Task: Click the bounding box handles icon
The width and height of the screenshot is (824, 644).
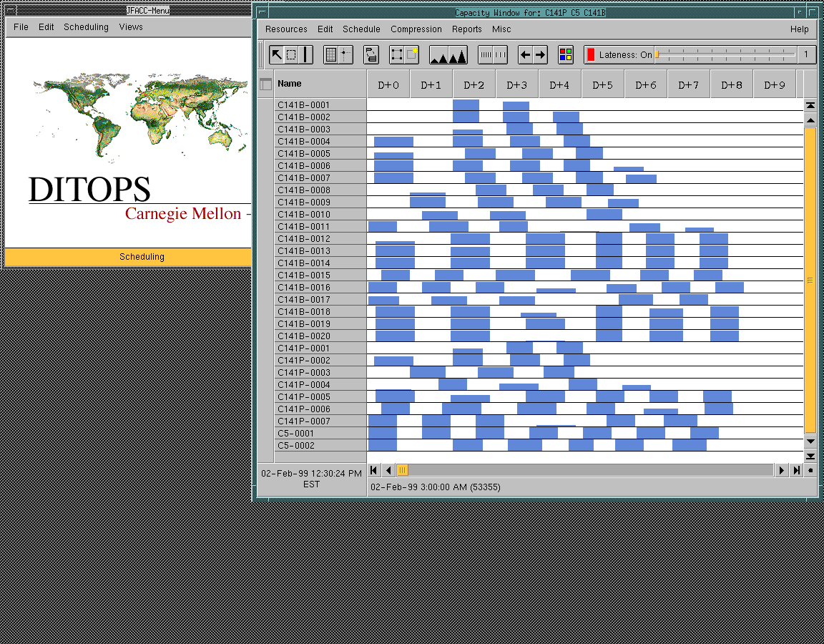Action: tap(396, 54)
